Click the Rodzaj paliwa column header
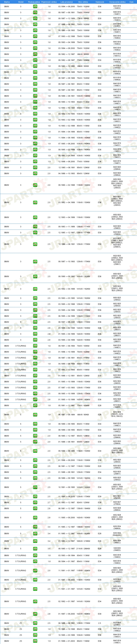The image size is (137, 644). pyautogui.click(x=34, y=2)
